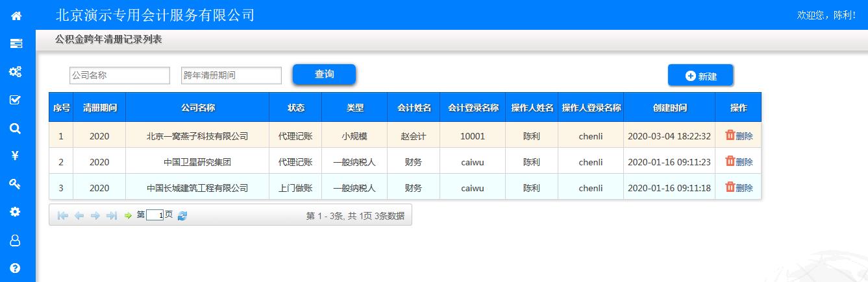Open the yen currency sidebar icon

[16, 156]
